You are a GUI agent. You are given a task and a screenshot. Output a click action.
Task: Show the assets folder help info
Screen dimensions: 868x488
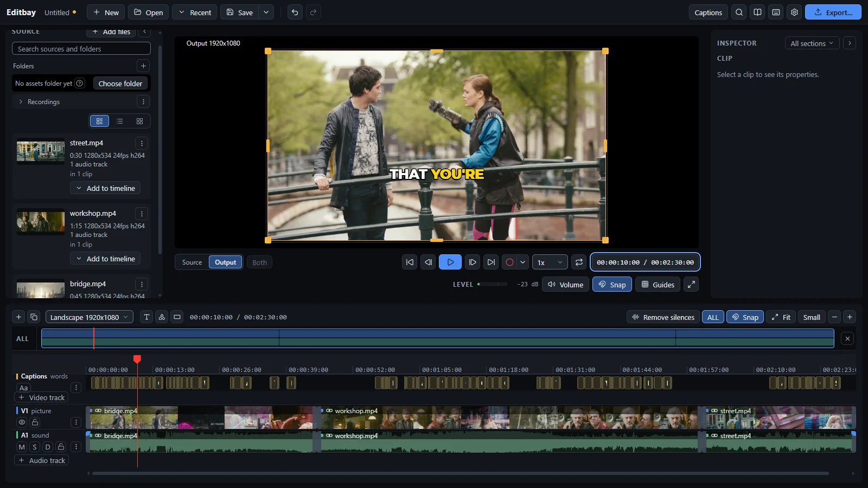(80, 83)
